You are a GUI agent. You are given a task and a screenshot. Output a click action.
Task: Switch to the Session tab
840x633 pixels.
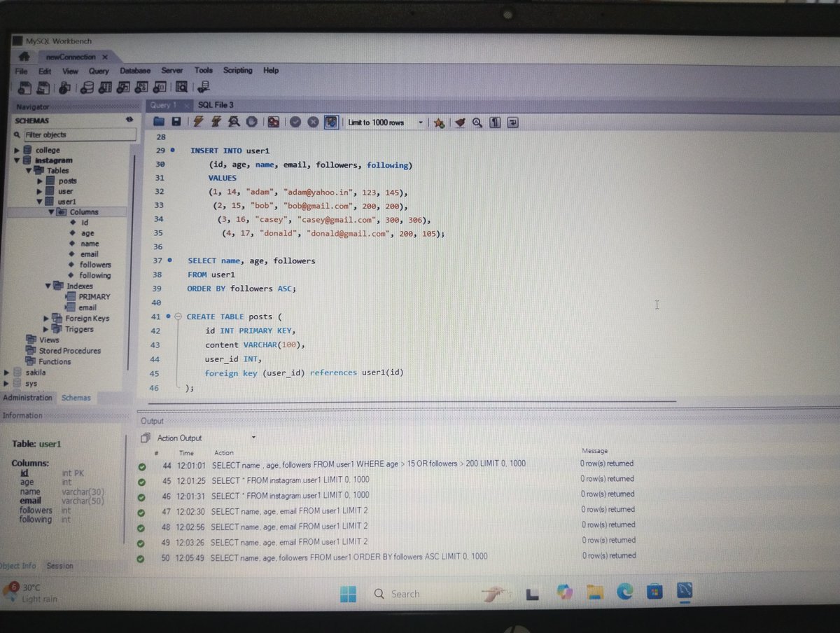(x=59, y=566)
